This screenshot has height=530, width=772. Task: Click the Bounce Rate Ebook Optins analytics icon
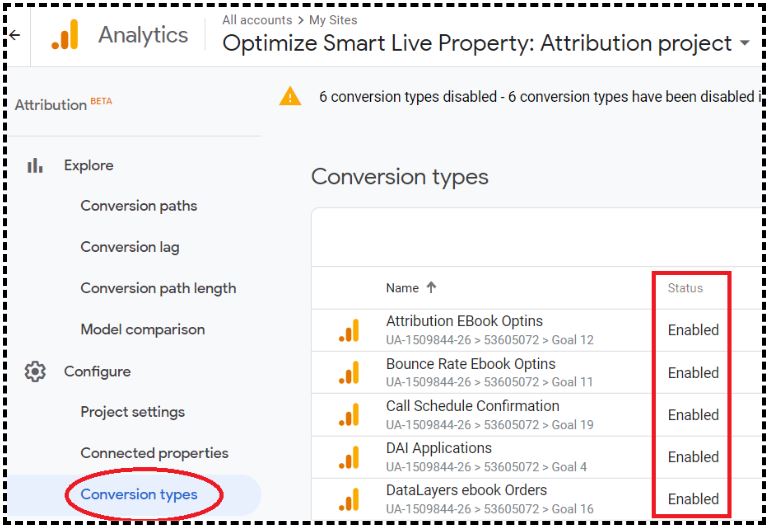click(x=349, y=372)
